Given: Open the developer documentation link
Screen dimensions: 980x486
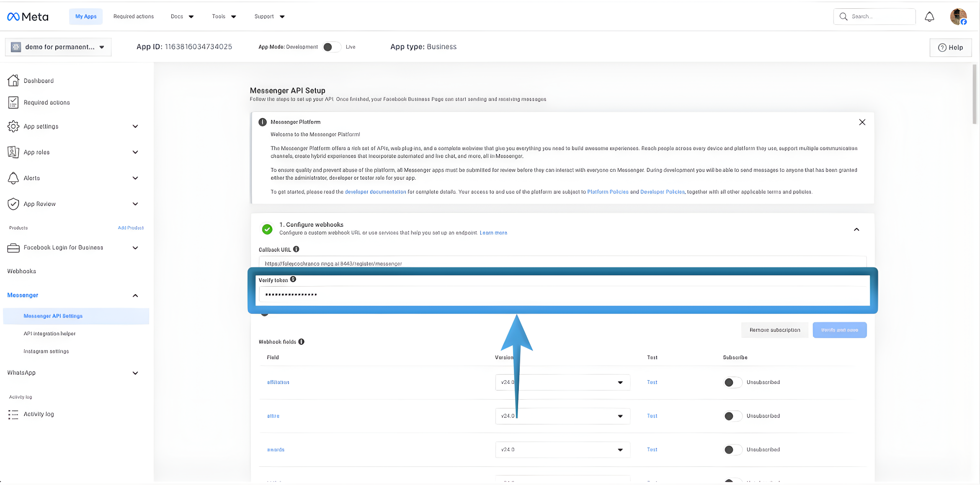Looking at the screenshot, I should (x=375, y=192).
